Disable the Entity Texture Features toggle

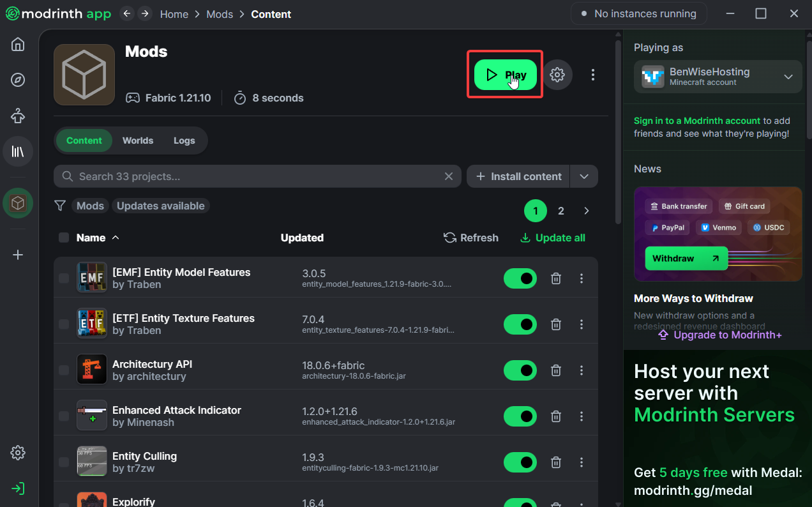(x=520, y=324)
